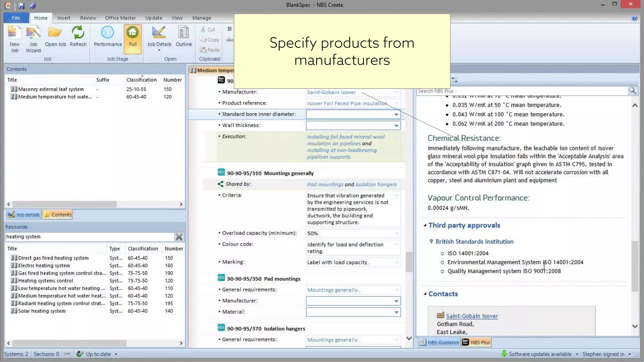Click the NBS Plus search magnifier icon
The image size is (644, 362).
632,91
